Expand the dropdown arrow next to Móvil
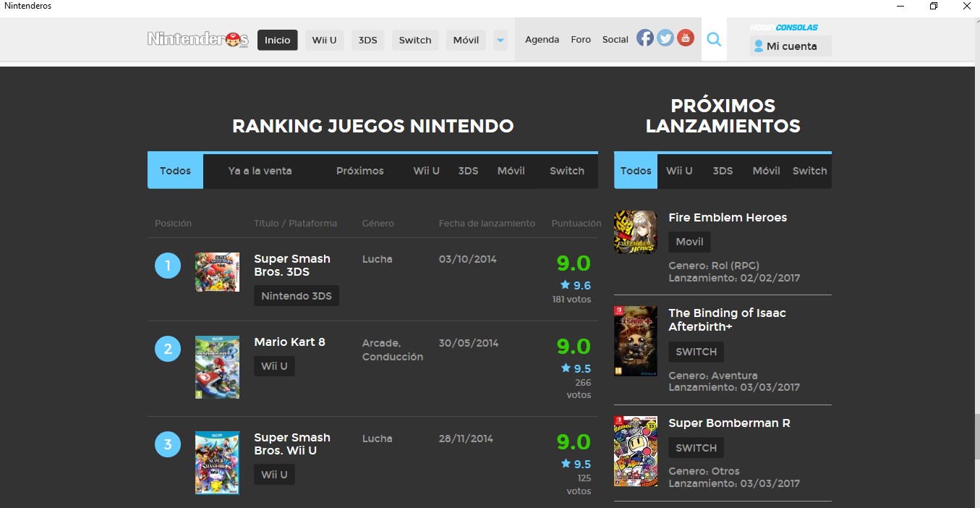The image size is (980, 508). coord(500,41)
